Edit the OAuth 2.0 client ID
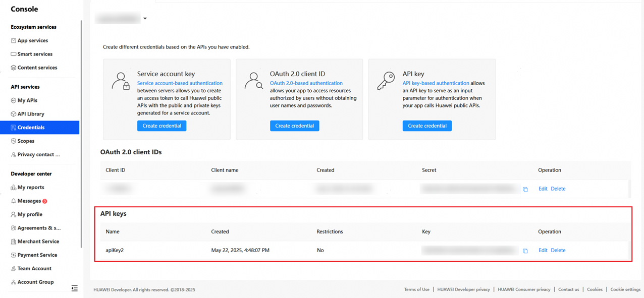The width and height of the screenshot is (644, 298). (543, 189)
